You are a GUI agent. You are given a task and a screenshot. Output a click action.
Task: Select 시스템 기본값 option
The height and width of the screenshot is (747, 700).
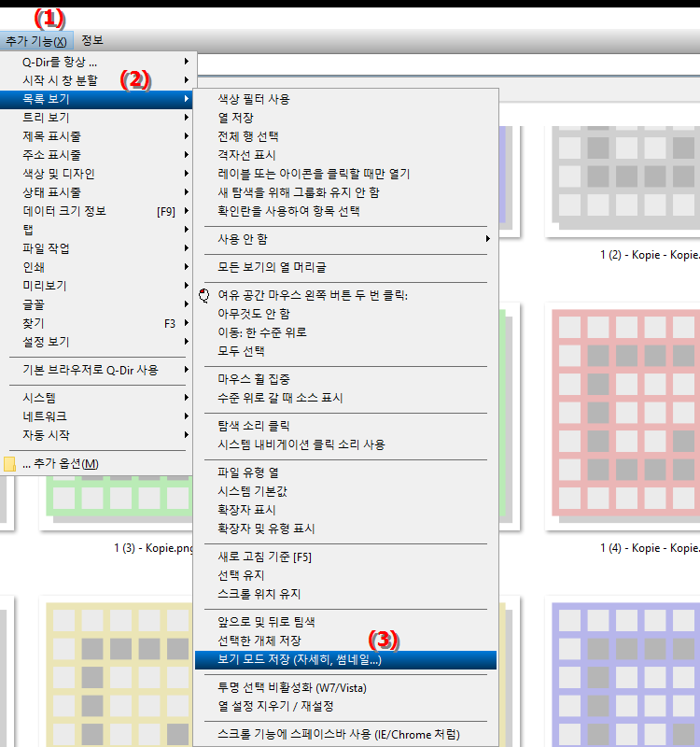tap(345, 491)
